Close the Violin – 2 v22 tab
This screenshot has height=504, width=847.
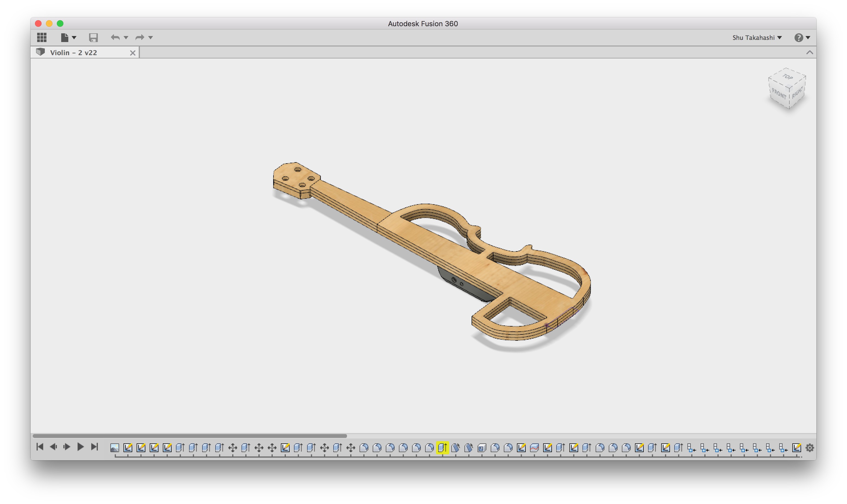tap(133, 53)
